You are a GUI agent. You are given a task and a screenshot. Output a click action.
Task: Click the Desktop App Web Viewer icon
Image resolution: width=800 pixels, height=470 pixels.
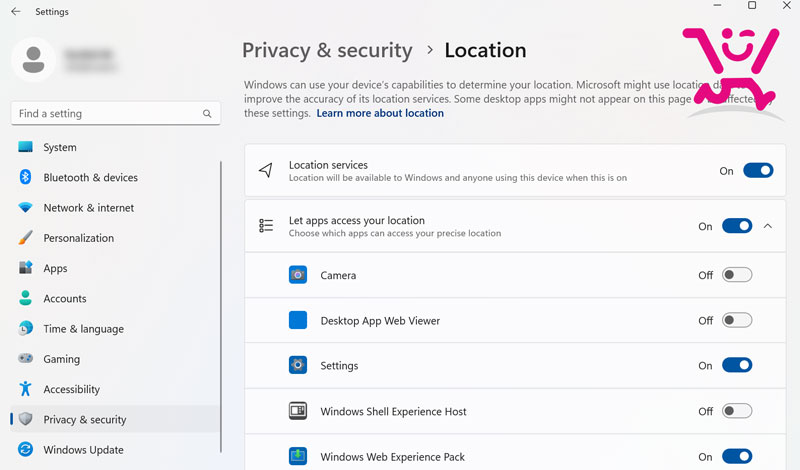298,320
